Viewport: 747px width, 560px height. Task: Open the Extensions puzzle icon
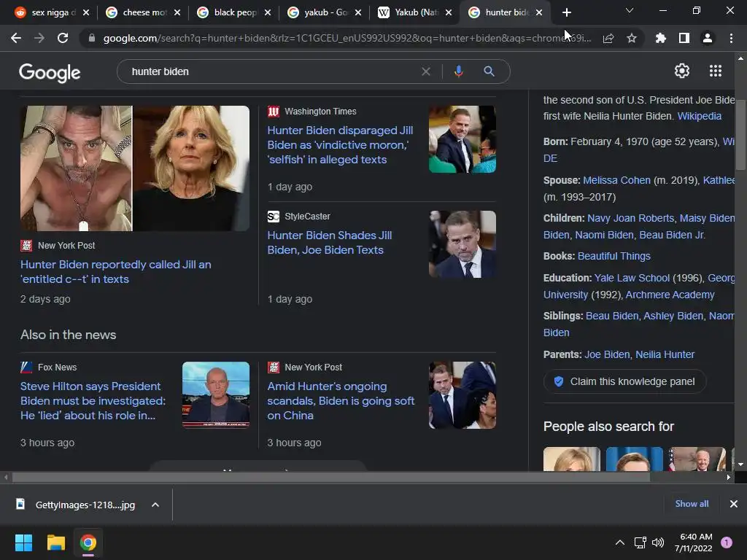point(660,38)
